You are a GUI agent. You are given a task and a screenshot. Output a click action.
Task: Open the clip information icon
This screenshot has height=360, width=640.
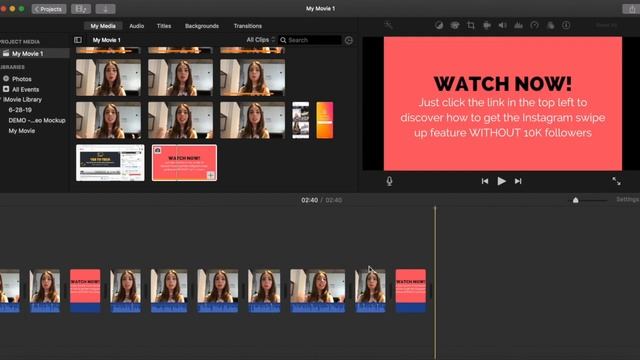tap(566, 25)
